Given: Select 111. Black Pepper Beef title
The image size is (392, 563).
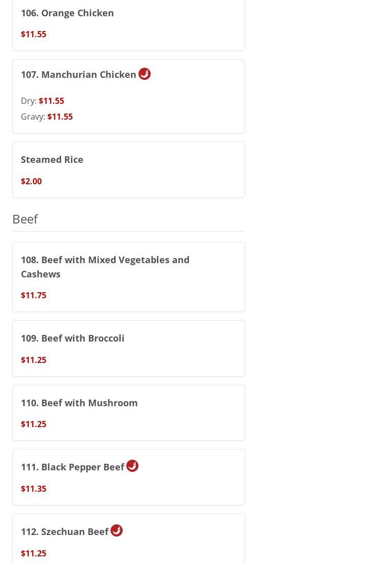Looking at the screenshot, I should pos(72,467).
